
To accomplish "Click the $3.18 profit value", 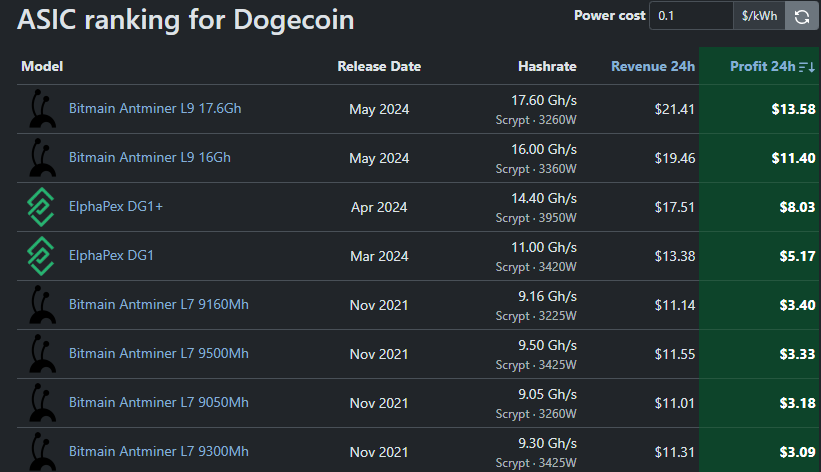I will pos(797,403).
